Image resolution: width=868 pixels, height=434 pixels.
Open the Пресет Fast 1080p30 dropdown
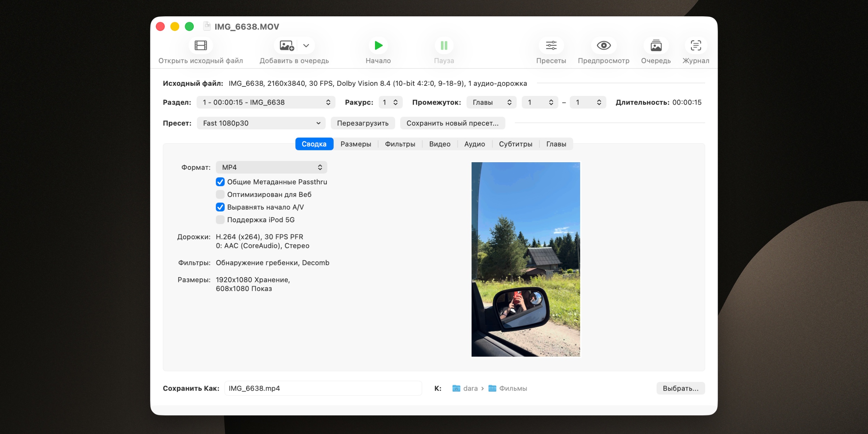[261, 123]
